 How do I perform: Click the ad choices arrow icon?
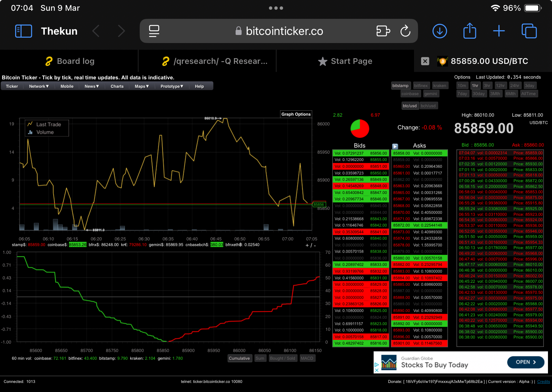[x=377, y=365]
